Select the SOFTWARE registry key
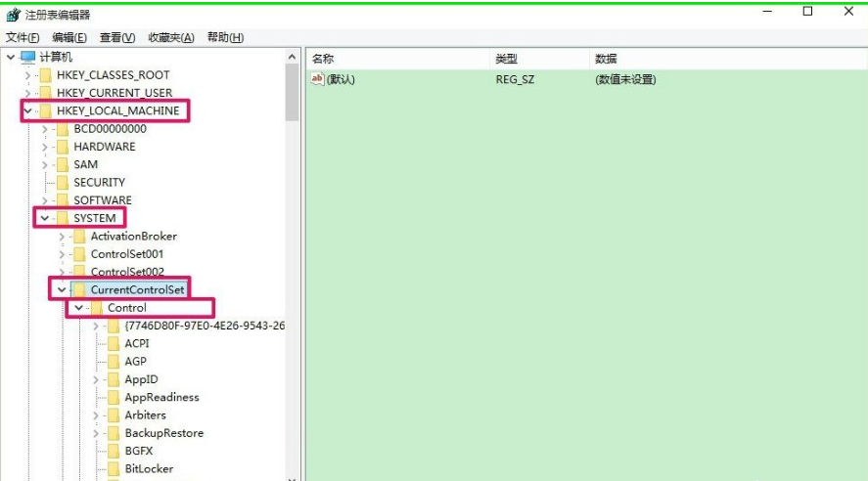Viewport: 868px width, 481px height. pyautogui.click(x=103, y=200)
